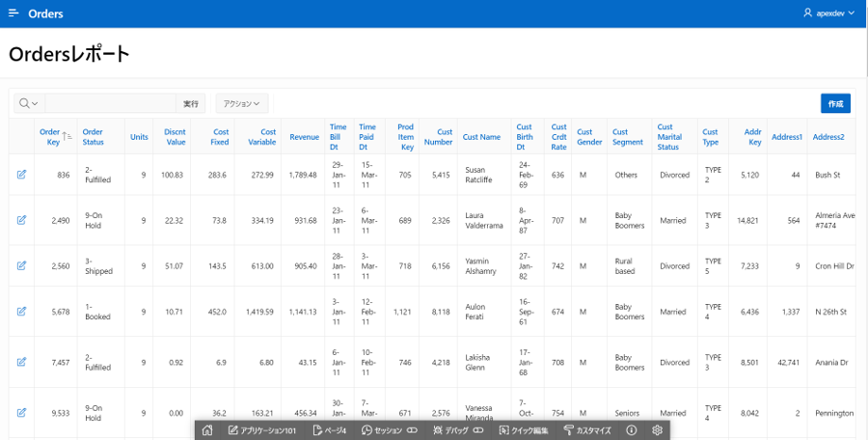The width and height of the screenshot is (868, 440).
Task: Open the hamburger navigation menu
Action: (14, 14)
